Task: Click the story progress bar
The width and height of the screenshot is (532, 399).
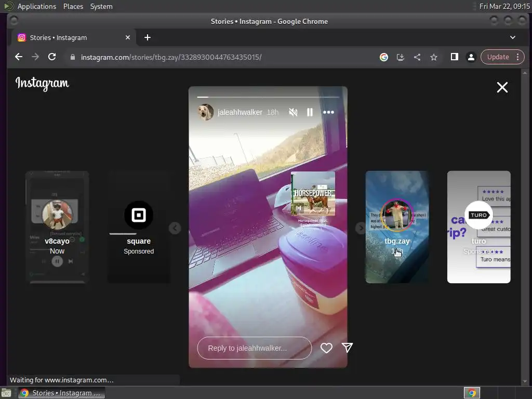Action: pyautogui.click(x=268, y=97)
